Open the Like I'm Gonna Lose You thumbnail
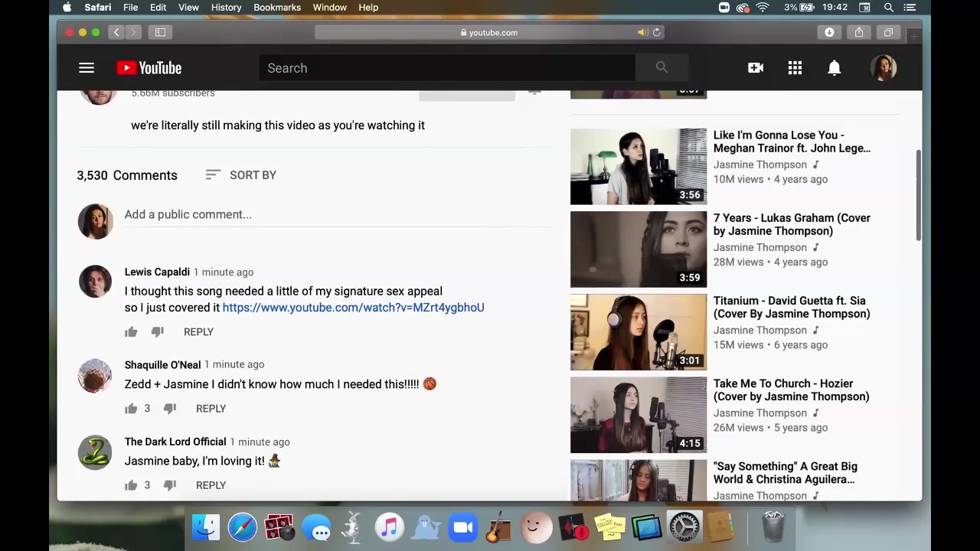This screenshot has height=551, width=980. point(639,167)
